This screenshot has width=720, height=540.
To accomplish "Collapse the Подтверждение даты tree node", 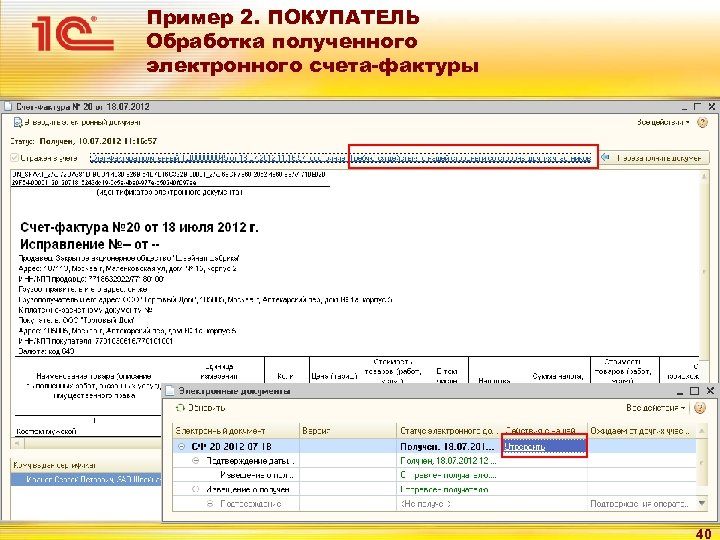I will 196,461.
